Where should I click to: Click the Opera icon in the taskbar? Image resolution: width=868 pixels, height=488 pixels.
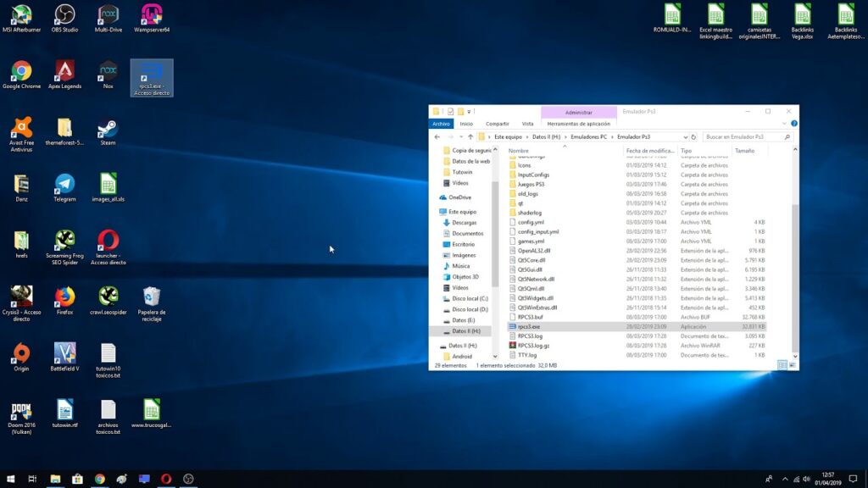(x=166, y=479)
